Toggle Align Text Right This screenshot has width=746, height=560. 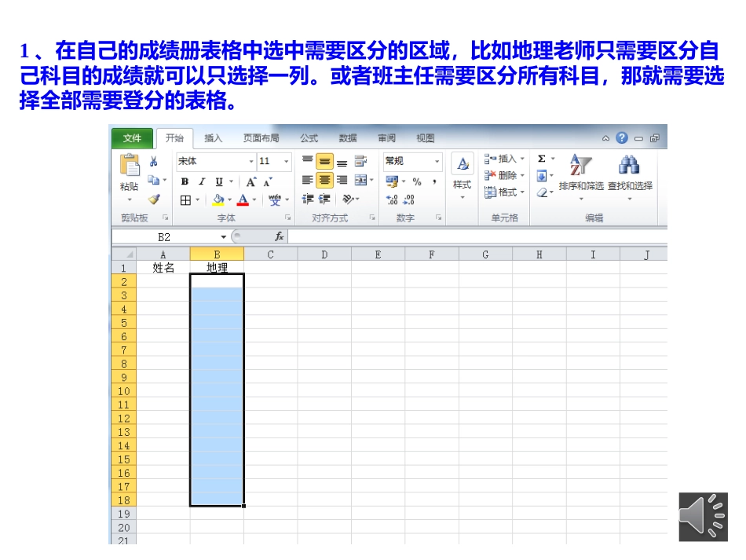(342, 180)
